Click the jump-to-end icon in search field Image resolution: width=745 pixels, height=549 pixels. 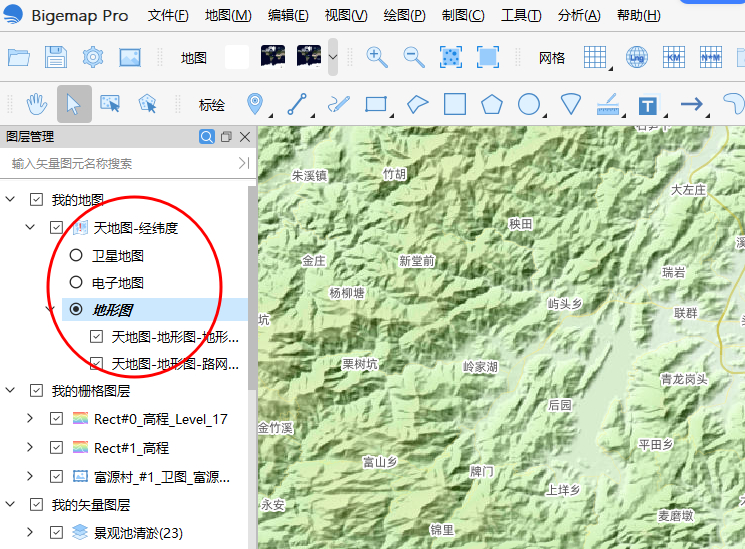[244, 163]
